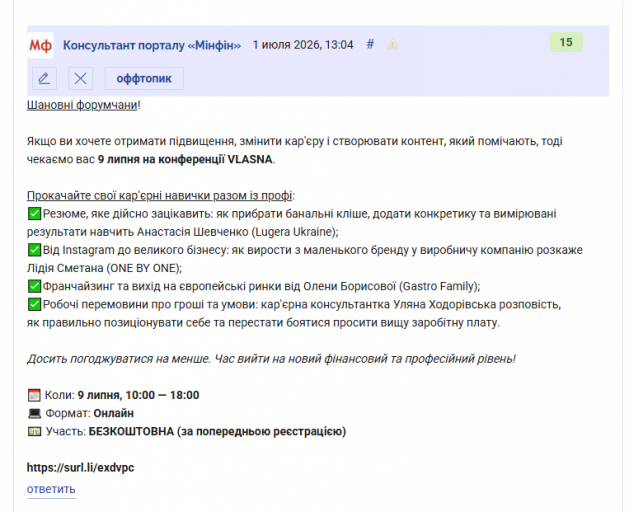Open the # permalink of the post
The height and width of the screenshot is (512, 629).
(x=370, y=44)
